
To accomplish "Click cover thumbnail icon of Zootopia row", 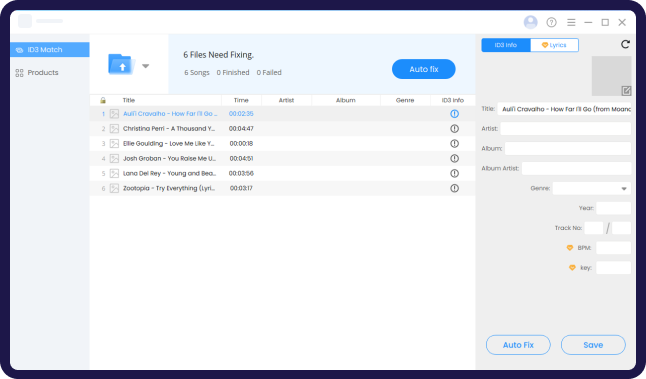I will point(114,188).
